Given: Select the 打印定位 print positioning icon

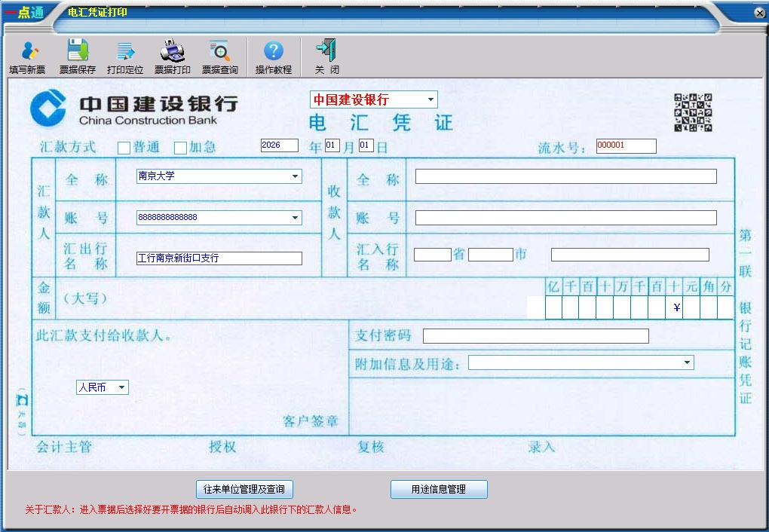Looking at the screenshot, I should click(x=124, y=56).
